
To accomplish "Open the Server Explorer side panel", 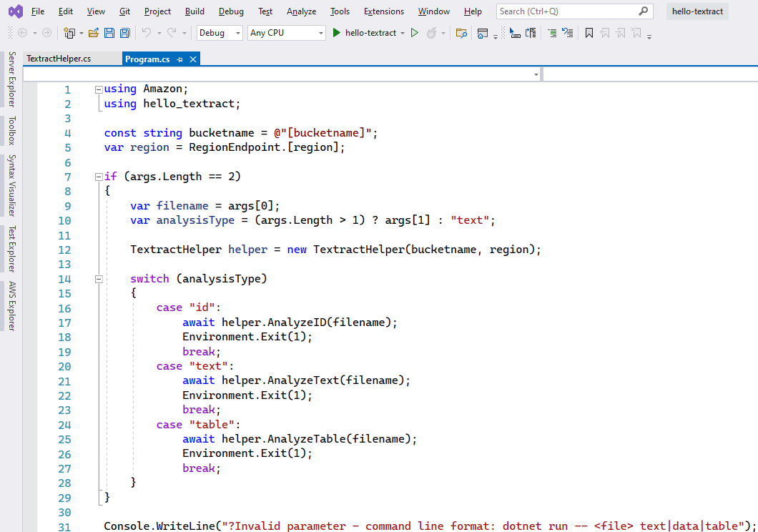I will [12, 79].
